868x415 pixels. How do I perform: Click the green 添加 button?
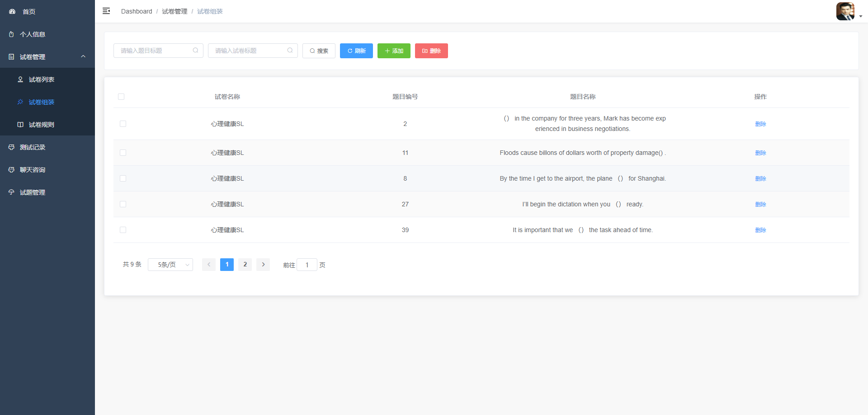[394, 51]
